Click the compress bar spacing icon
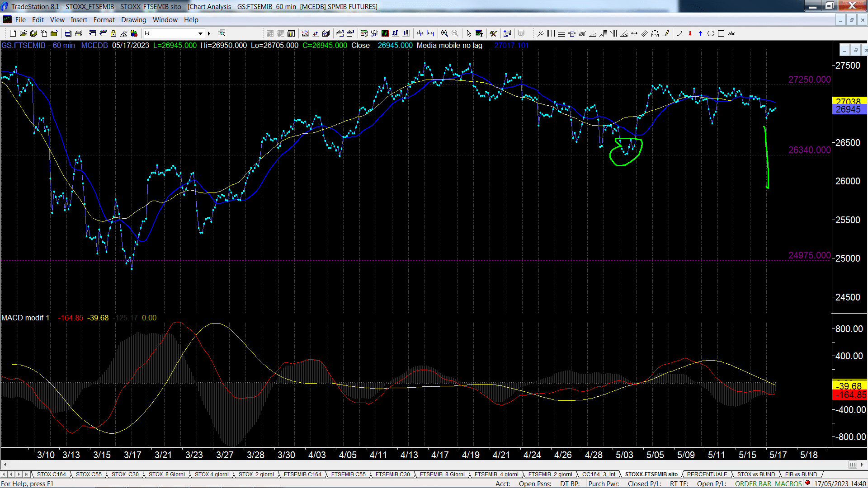 [x=420, y=33]
